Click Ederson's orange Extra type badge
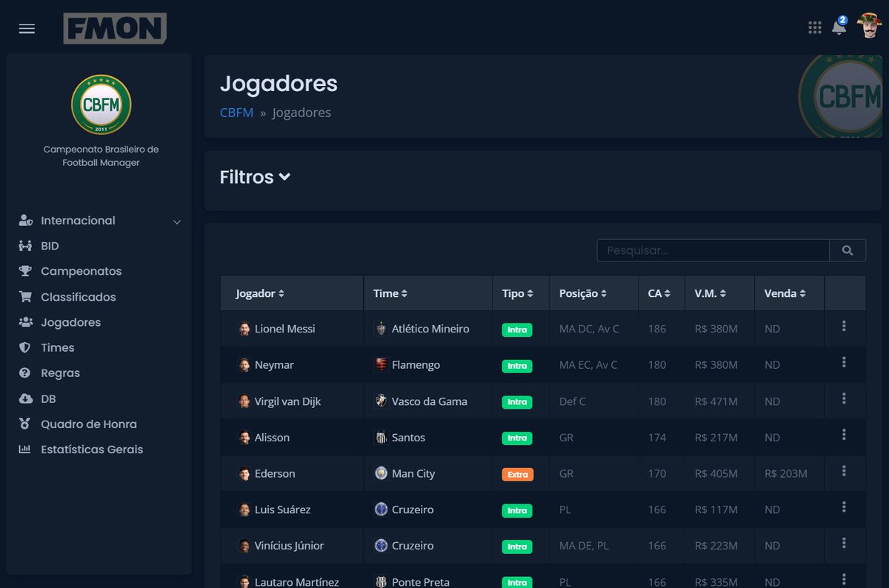This screenshot has height=588, width=889. pos(517,474)
